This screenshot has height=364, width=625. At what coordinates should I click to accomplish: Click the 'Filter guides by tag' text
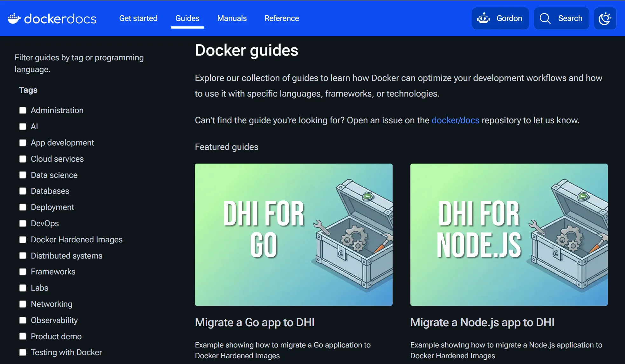79,63
